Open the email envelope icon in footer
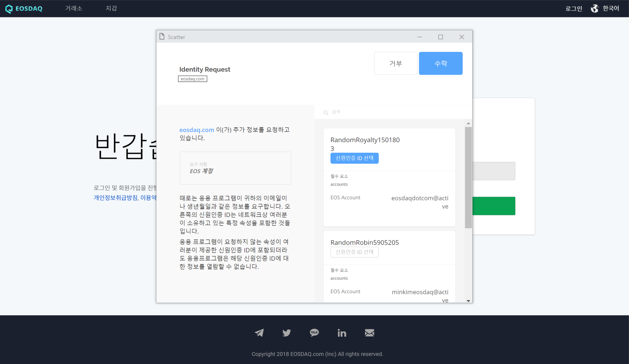The width and height of the screenshot is (629, 364). [x=369, y=333]
